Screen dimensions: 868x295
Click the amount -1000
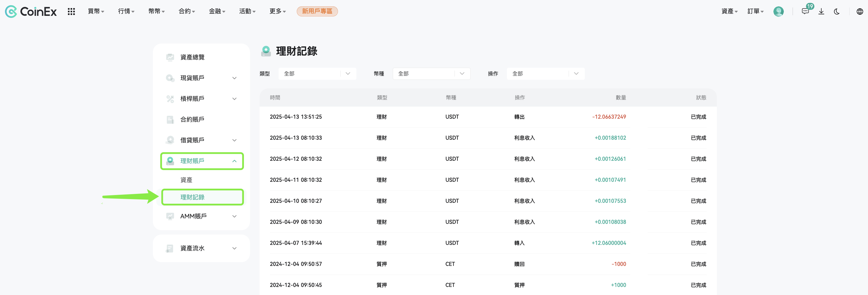pyautogui.click(x=619, y=264)
